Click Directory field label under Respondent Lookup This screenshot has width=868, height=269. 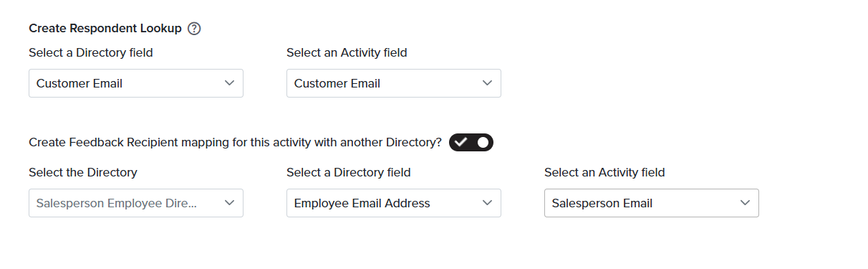pos(91,52)
